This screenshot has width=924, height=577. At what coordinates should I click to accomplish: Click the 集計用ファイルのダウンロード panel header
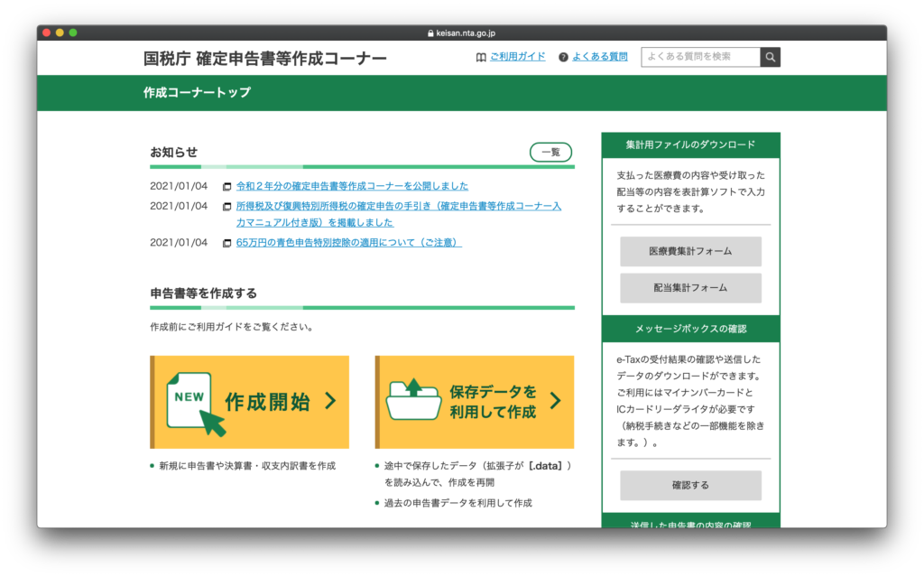pyautogui.click(x=690, y=144)
